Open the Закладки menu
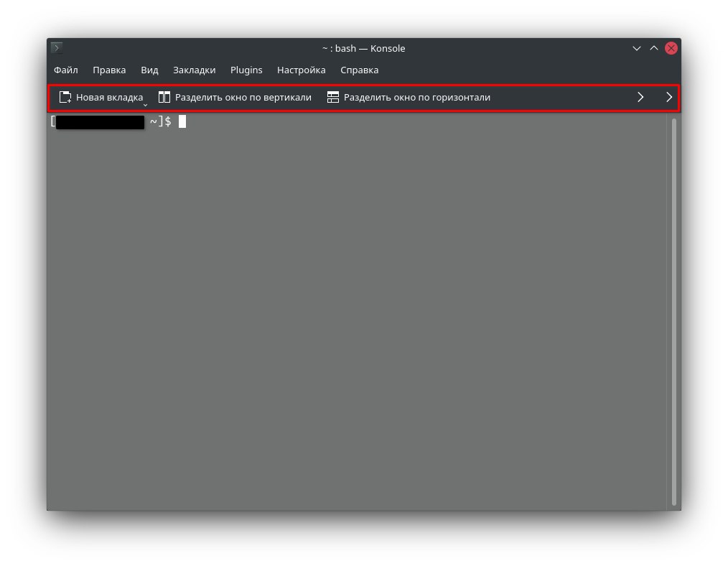728x566 pixels. [194, 70]
